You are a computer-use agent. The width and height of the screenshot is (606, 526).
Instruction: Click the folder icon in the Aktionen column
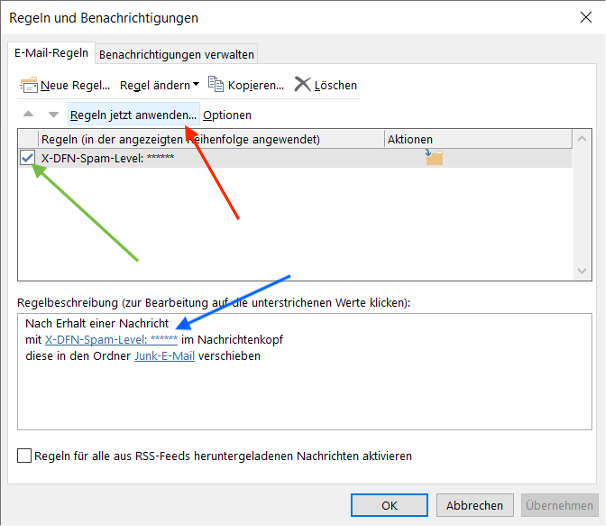tap(433, 157)
